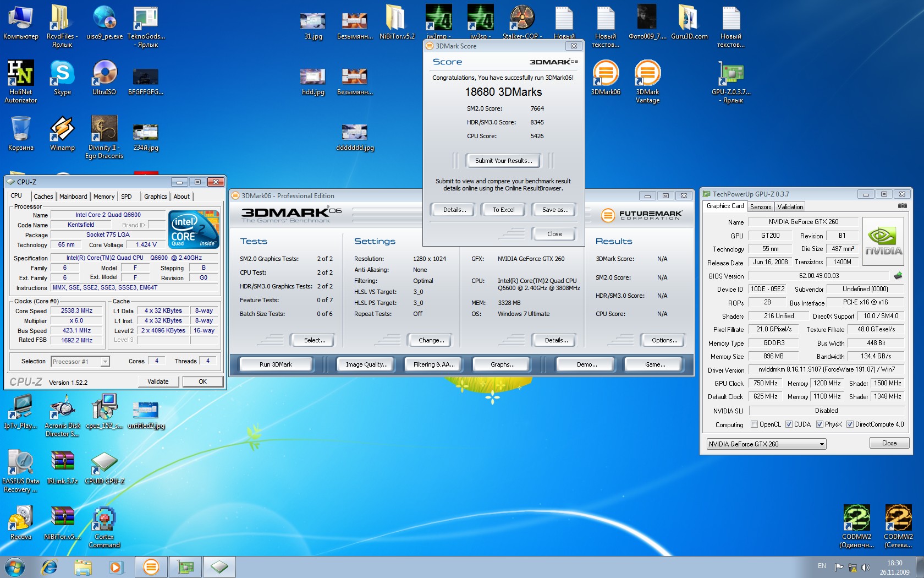924x578 pixels.
Task: Click the Validate button in CPU-Z
Action: (x=158, y=381)
